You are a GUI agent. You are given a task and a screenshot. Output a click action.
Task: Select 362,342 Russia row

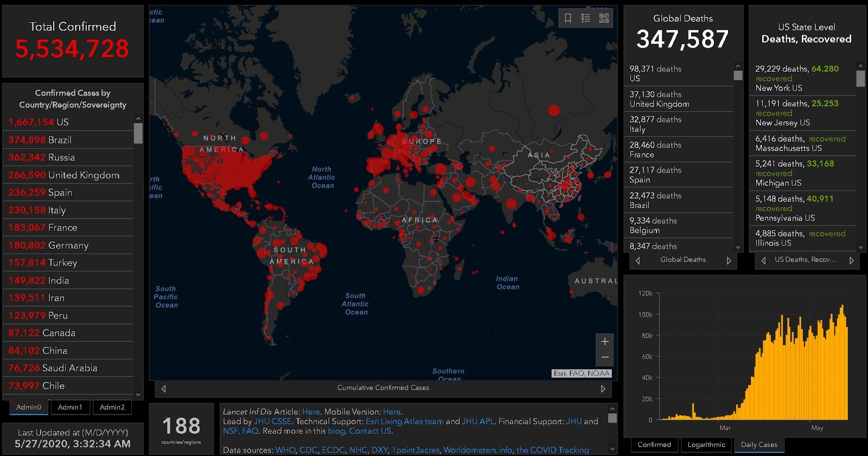(68, 157)
